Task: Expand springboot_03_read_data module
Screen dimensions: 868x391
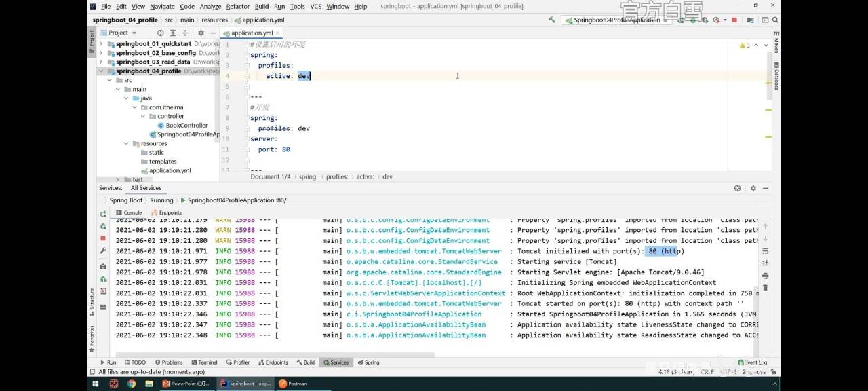Action: 102,62
